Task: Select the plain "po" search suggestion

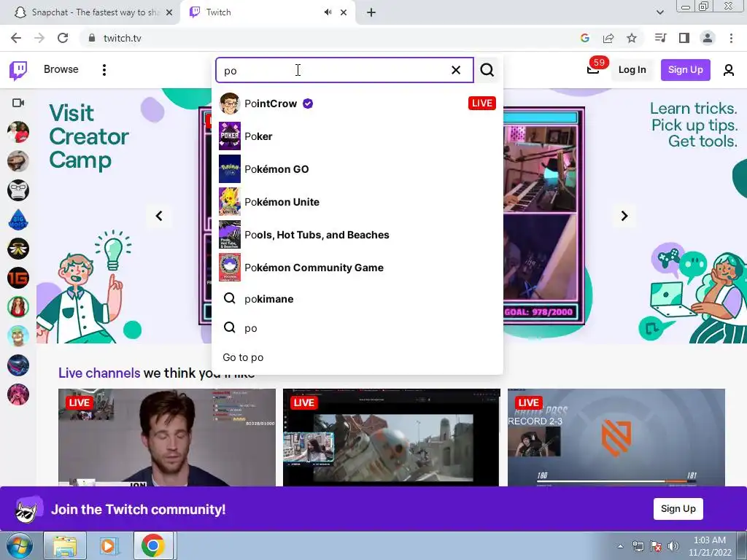Action: (357, 328)
